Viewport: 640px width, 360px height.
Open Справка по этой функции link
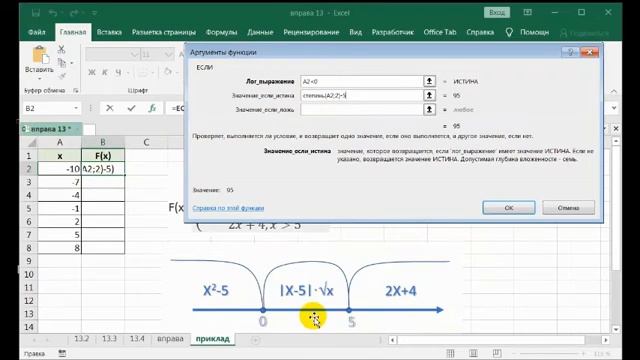click(x=228, y=208)
